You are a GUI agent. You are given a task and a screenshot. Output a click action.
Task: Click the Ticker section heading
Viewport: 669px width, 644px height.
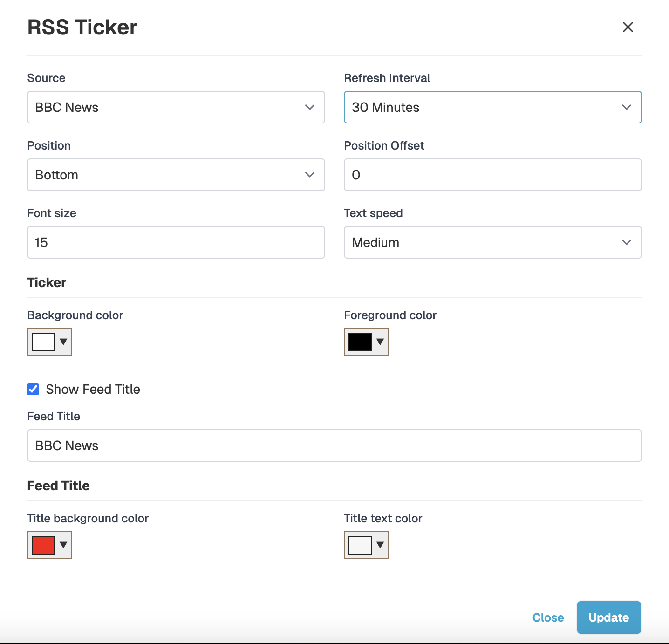(47, 282)
